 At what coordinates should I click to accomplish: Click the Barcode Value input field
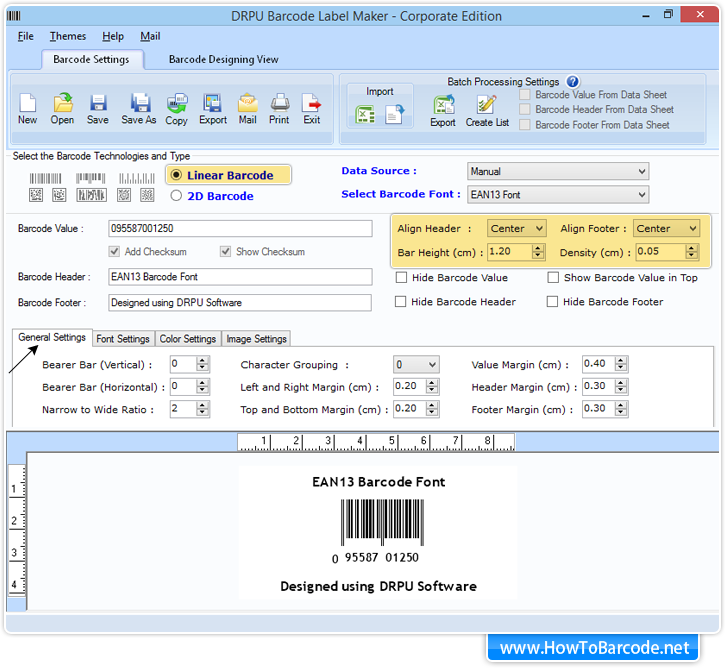click(x=240, y=228)
